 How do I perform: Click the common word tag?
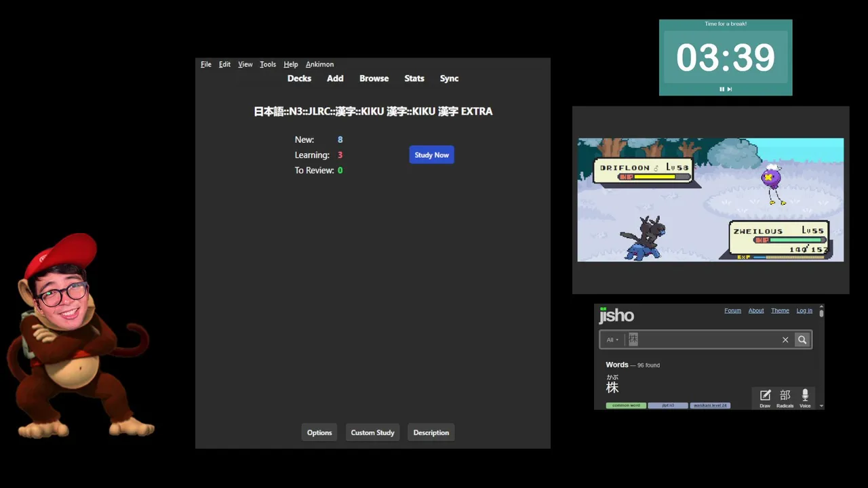[626, 405]
